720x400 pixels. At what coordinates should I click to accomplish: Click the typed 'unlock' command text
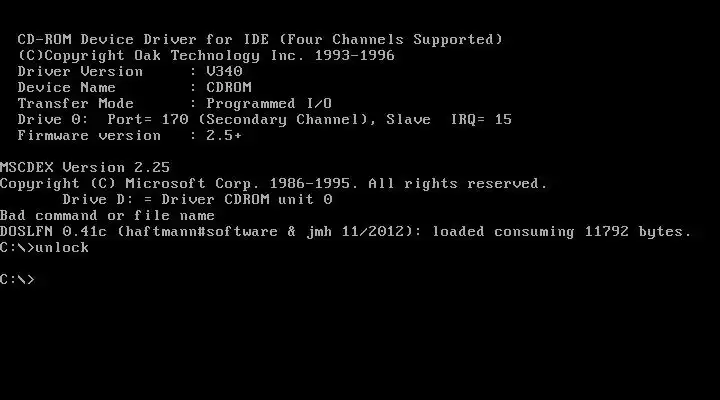[62, 248]
